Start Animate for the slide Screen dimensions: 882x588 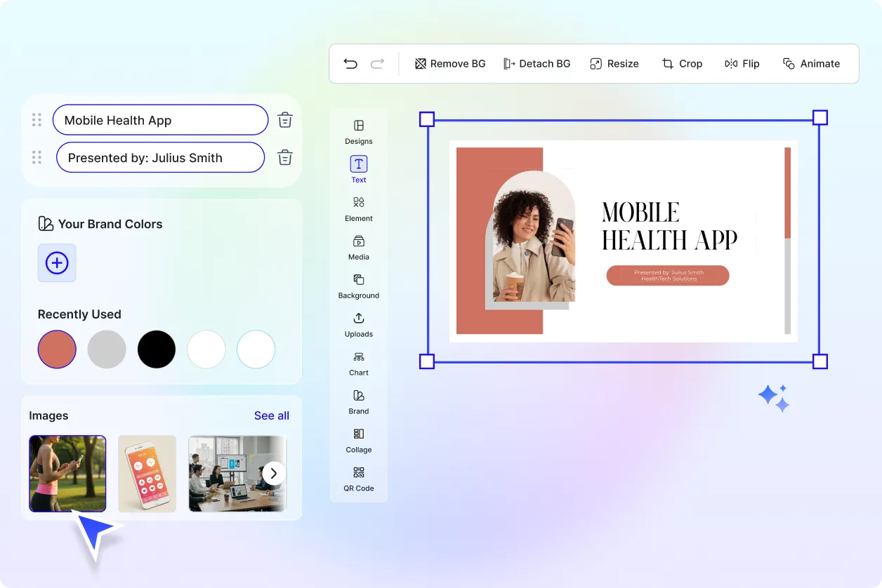tap(812, 63)
